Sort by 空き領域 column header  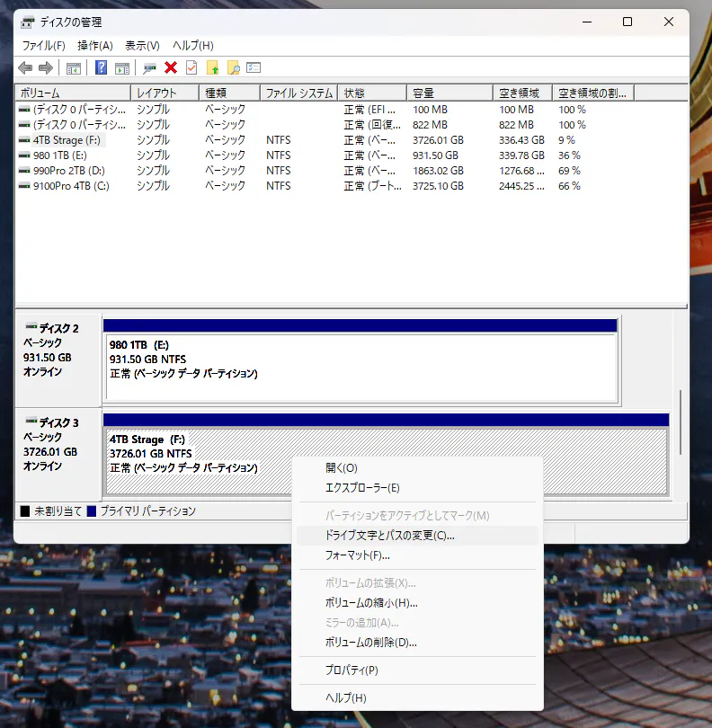click(x=522, y=93)
